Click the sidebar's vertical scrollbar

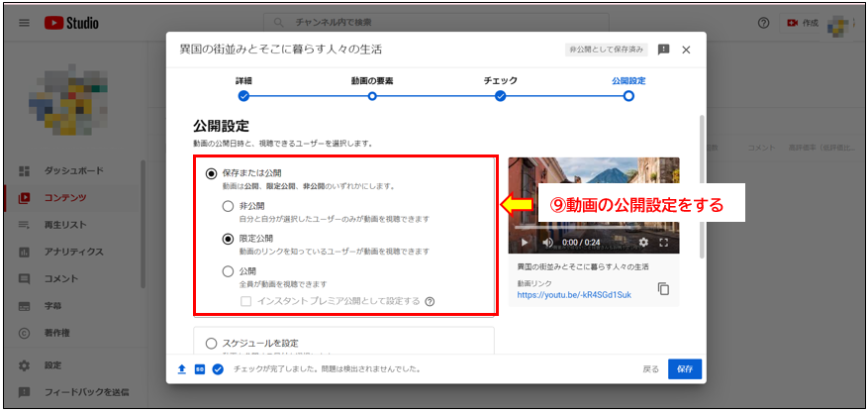point(143,224)
